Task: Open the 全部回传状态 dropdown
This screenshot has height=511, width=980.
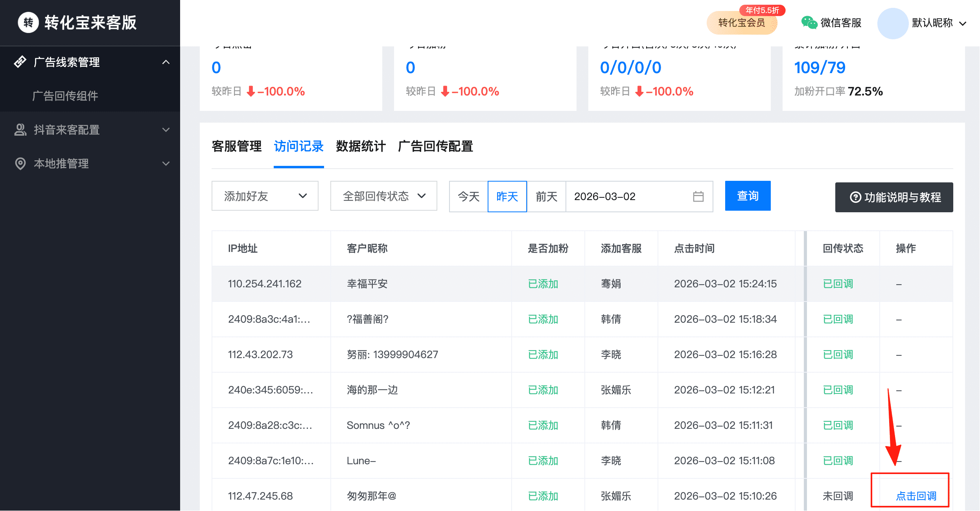Action: coord(383,196)
